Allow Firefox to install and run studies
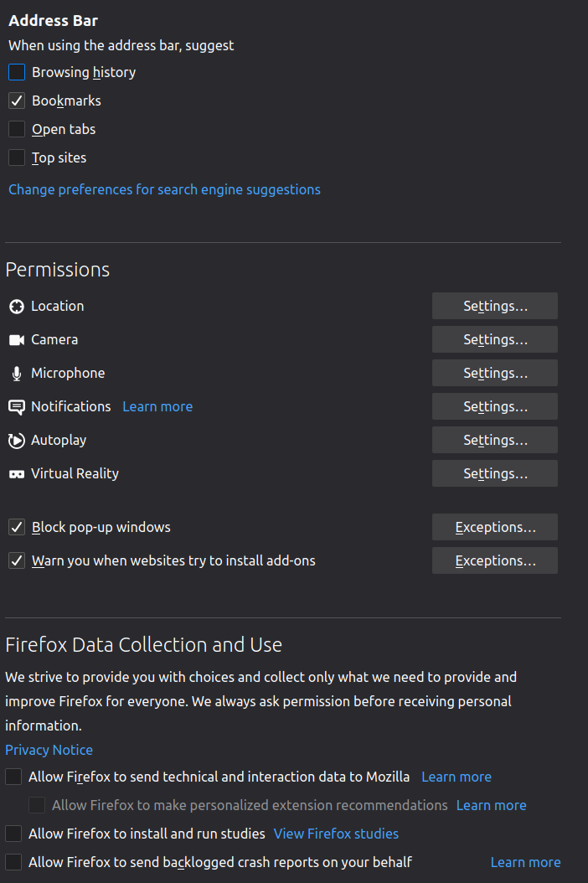The width and height of the screenshot is (588, 883). click(x=13, y=834)
